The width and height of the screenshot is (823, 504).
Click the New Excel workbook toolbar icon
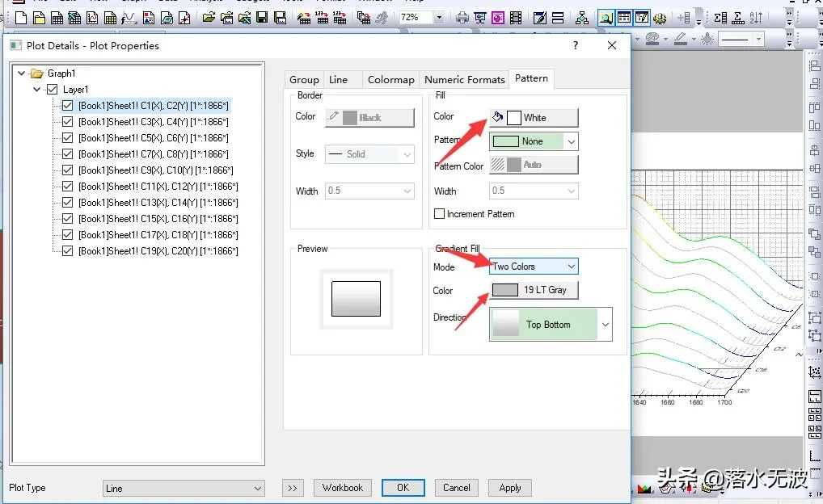tap(74, 18)
